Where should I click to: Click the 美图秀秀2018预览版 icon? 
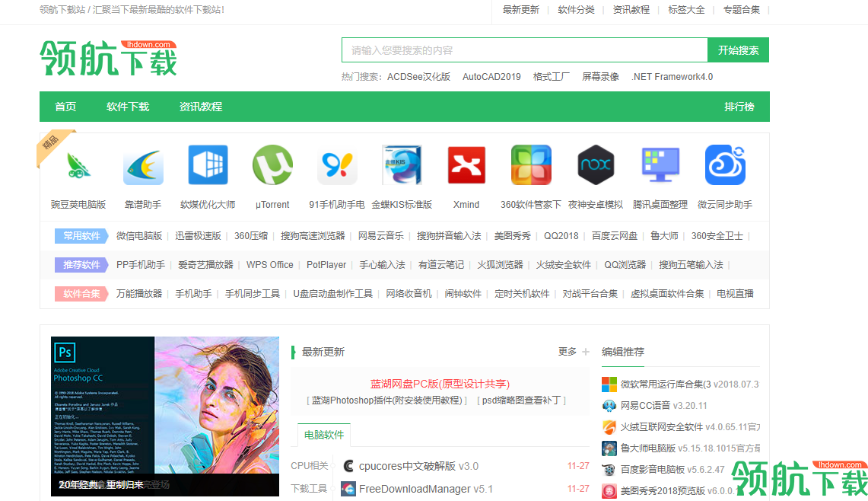tap(609, 490)
